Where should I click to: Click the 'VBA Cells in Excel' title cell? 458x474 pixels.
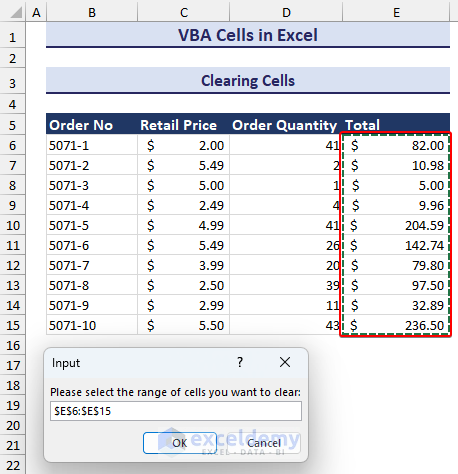pos(248,35)
